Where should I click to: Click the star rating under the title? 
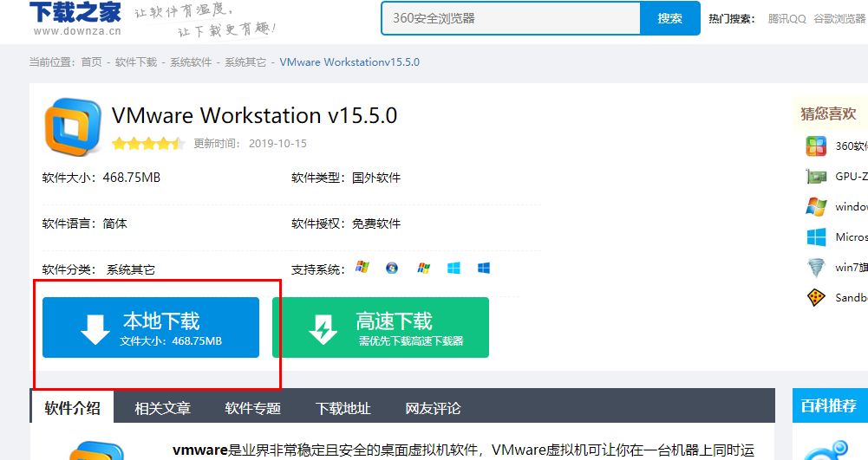point(147,144)
